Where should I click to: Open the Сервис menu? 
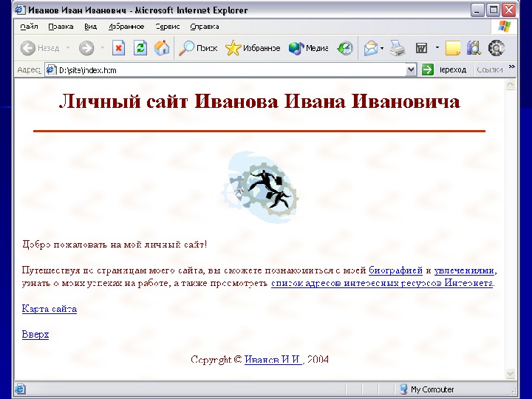tap(168, 27)
